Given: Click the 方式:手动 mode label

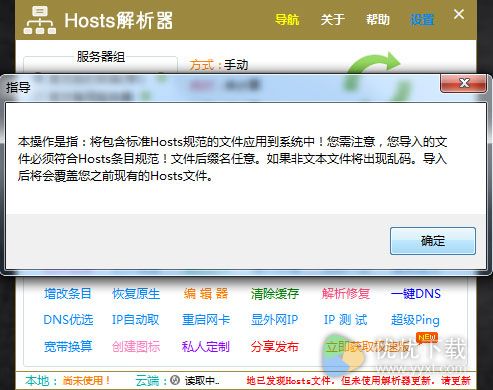Looking at the screenshot, I should pos(219,65).
